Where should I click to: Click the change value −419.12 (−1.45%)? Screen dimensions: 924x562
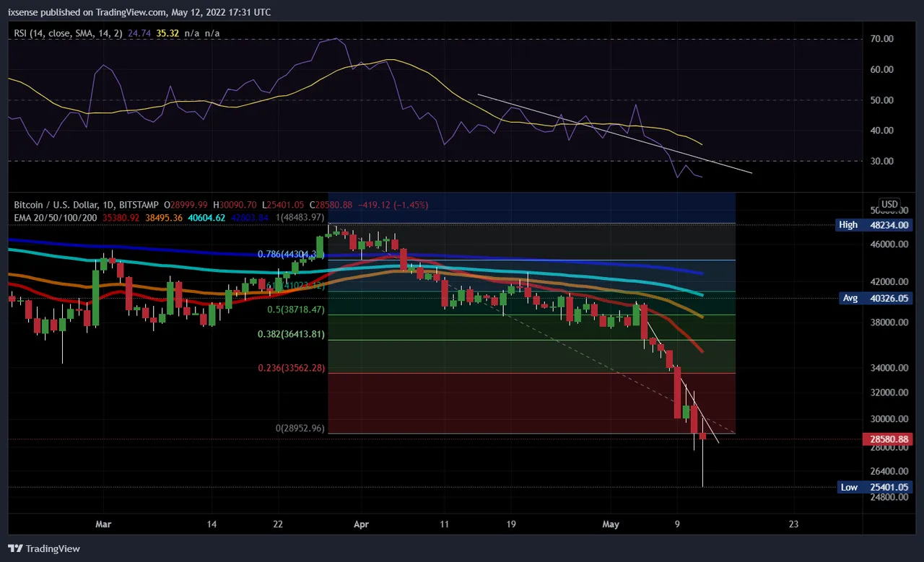(393, 206)
